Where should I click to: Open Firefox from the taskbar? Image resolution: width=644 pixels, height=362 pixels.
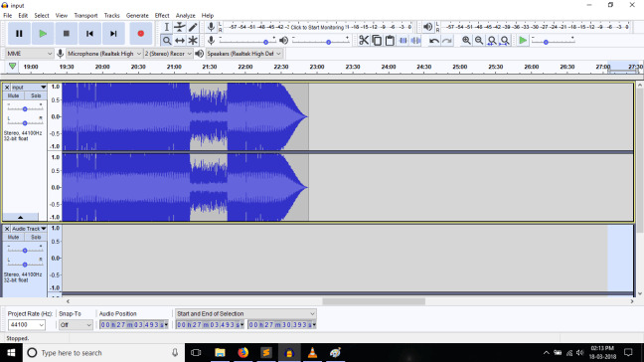(x=243, y=352)
